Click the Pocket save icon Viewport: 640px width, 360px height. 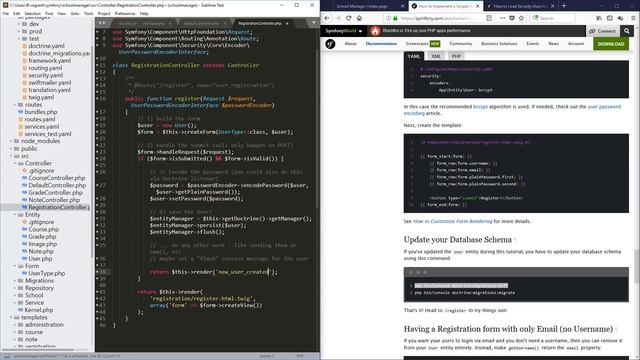[512, 18]
